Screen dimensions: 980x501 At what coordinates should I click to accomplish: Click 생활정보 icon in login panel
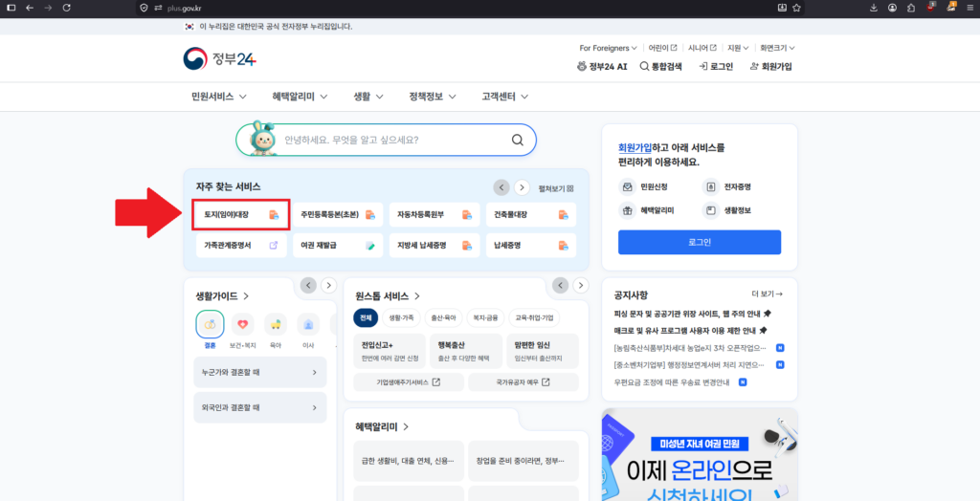[x=711, y=210]
